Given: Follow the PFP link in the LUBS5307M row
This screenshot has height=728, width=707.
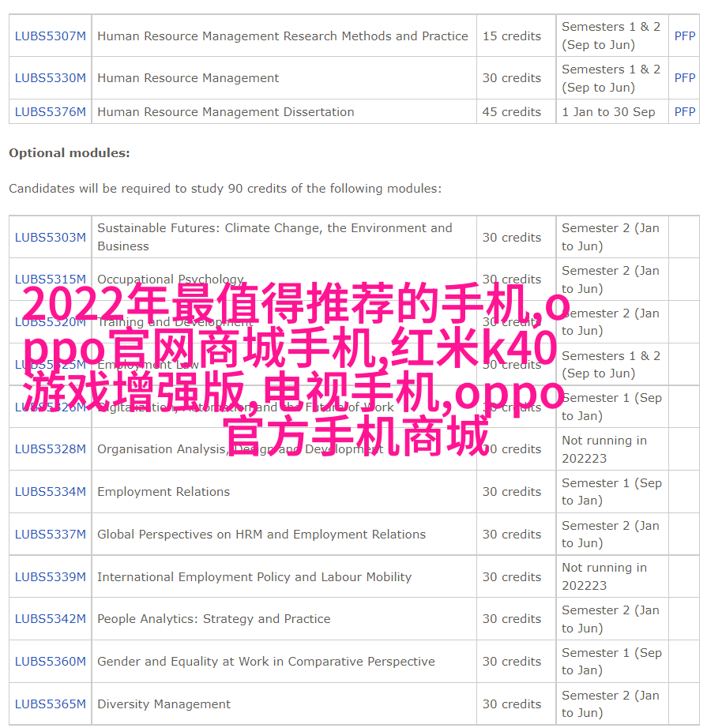Looking at the screenshot, I should tap(685, 36).
